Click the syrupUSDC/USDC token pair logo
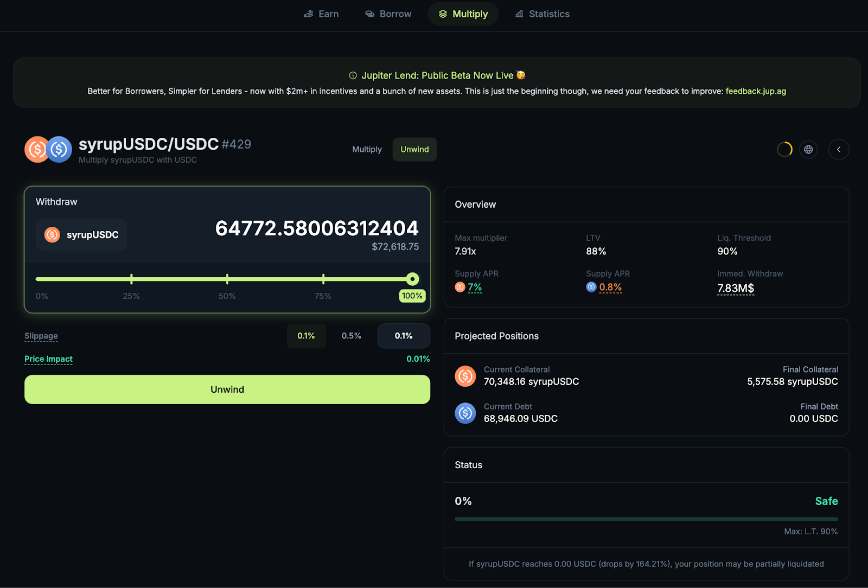This screenshot has height=588, width=868. tap(48, 150)
